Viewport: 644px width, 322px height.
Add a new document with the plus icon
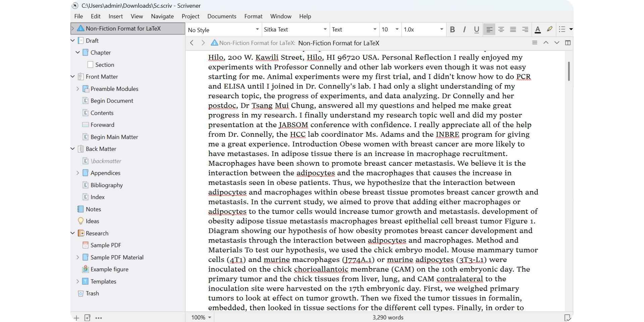[x=76, y=318]
